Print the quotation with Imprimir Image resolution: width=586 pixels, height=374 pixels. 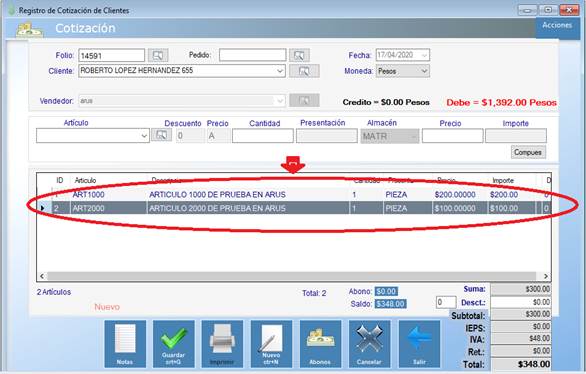coord(222,344)
